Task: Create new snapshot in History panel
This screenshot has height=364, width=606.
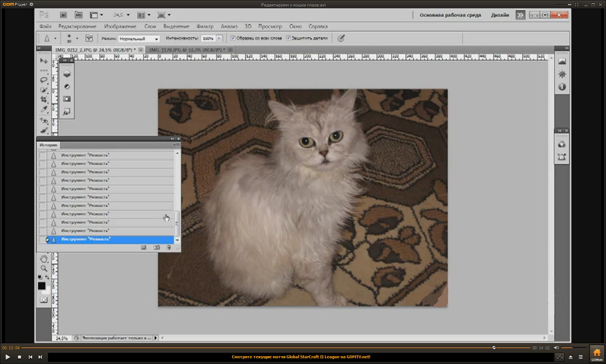Action: click(156, 247)
